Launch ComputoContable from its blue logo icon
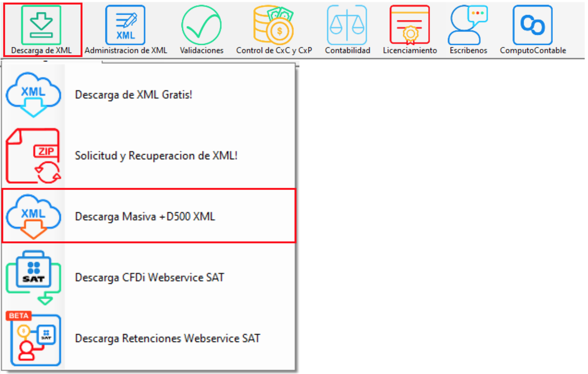This screenshot has height=374, width=588. (533, 24)
